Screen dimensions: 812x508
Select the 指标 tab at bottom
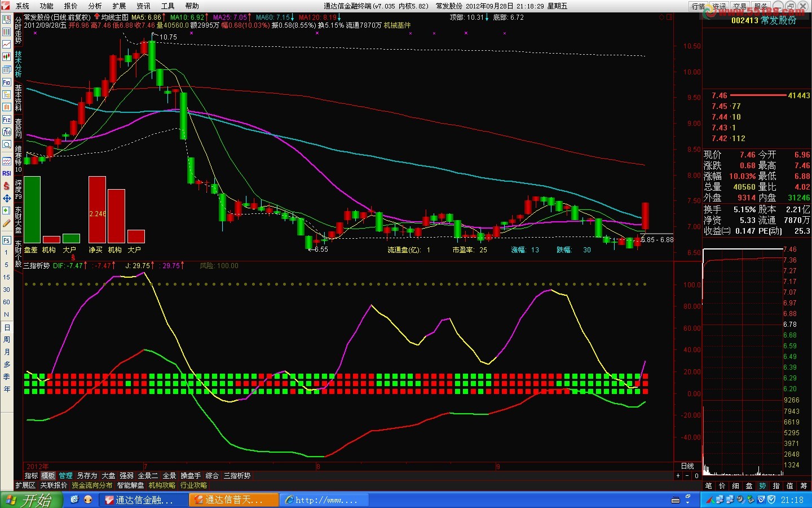(x=32, y=476)
